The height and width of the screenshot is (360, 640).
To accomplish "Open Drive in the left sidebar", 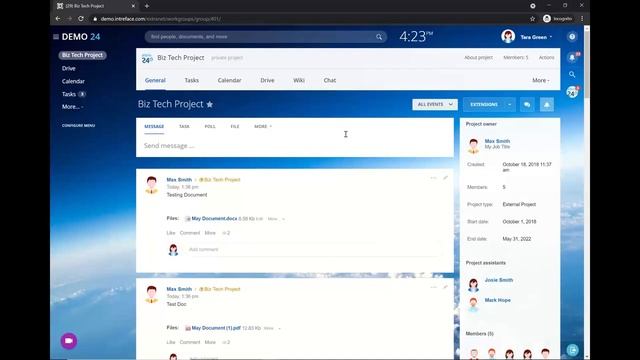I will 69,69.
